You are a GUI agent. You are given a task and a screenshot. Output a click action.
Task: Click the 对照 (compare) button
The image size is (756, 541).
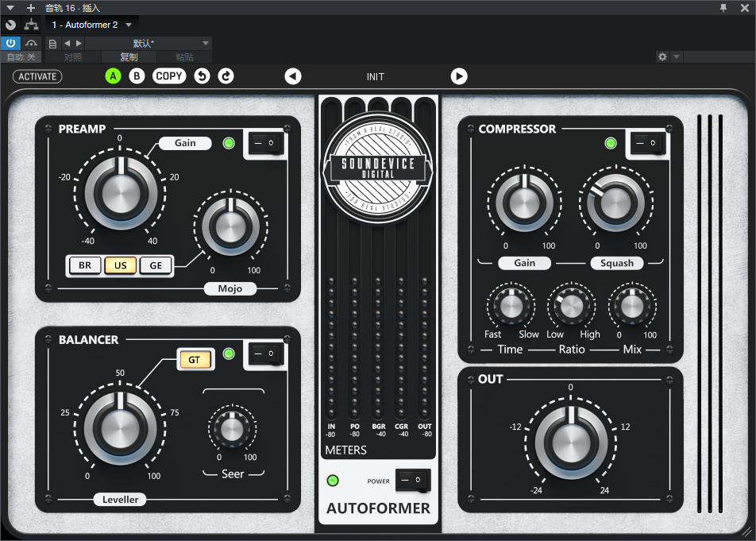point(73,57)
